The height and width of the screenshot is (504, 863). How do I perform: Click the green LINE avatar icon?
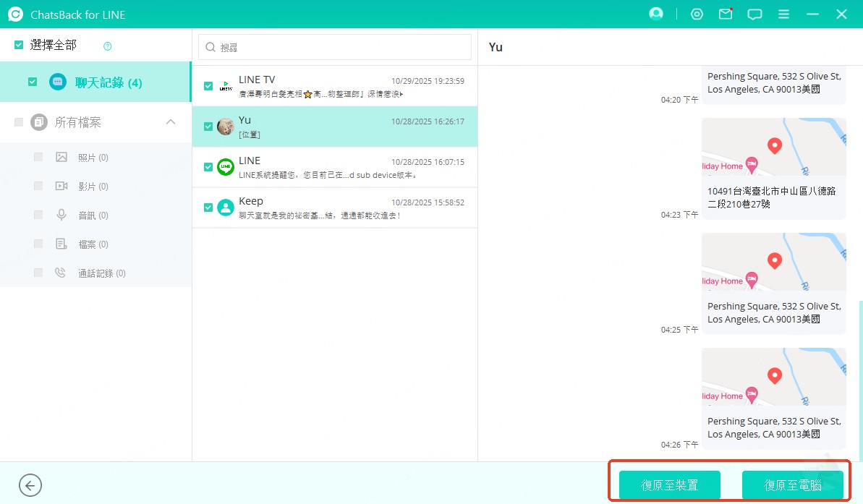(x=226, y=167)
